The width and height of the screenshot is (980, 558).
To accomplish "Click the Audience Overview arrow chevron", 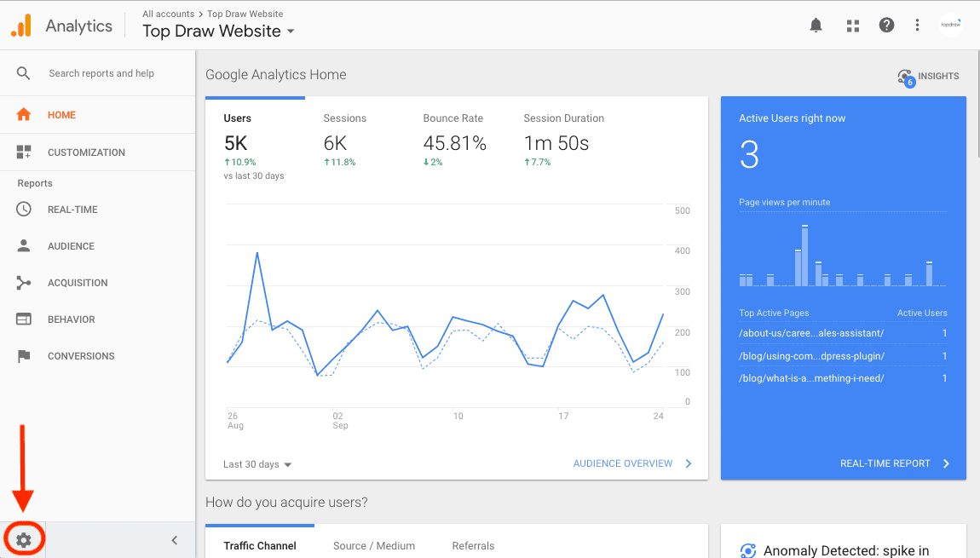I will pos(688,463).
